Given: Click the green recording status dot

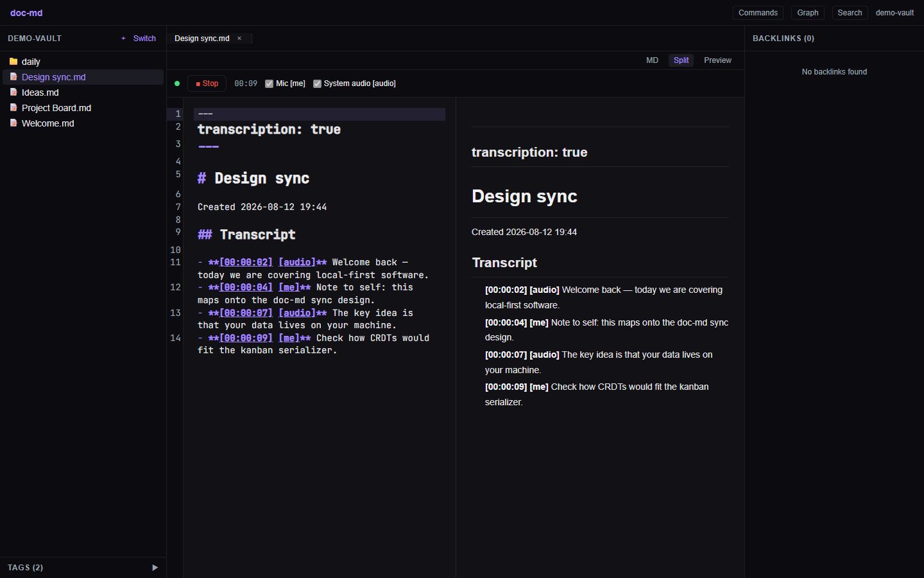Looking at the screenshot, I should click(x=177, y=83).
